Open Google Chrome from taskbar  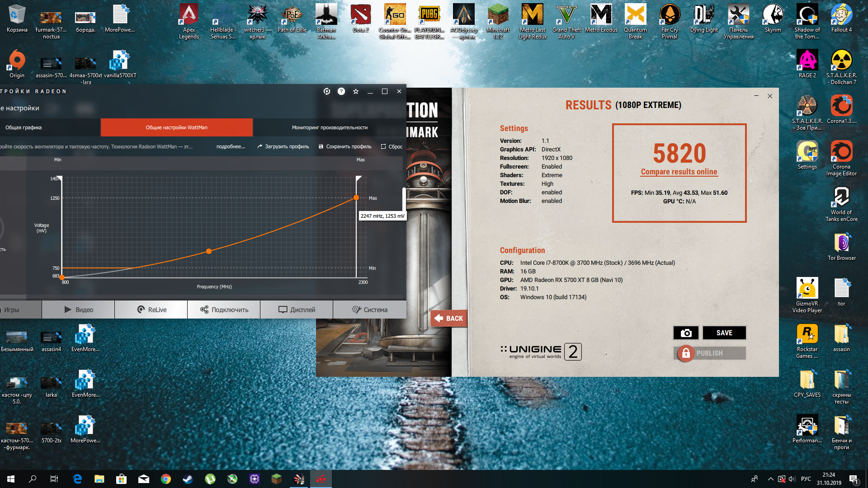166,479
